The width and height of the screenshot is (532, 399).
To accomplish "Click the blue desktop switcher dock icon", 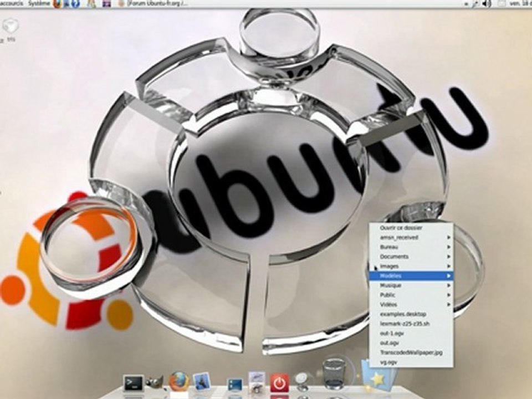I will pos(235,385).
